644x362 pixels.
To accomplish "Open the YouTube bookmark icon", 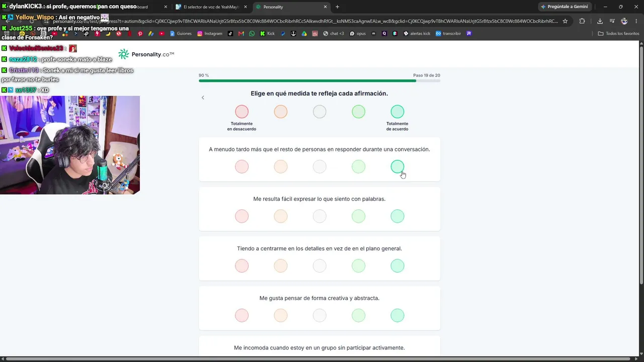I will click(x=162, y=34).
